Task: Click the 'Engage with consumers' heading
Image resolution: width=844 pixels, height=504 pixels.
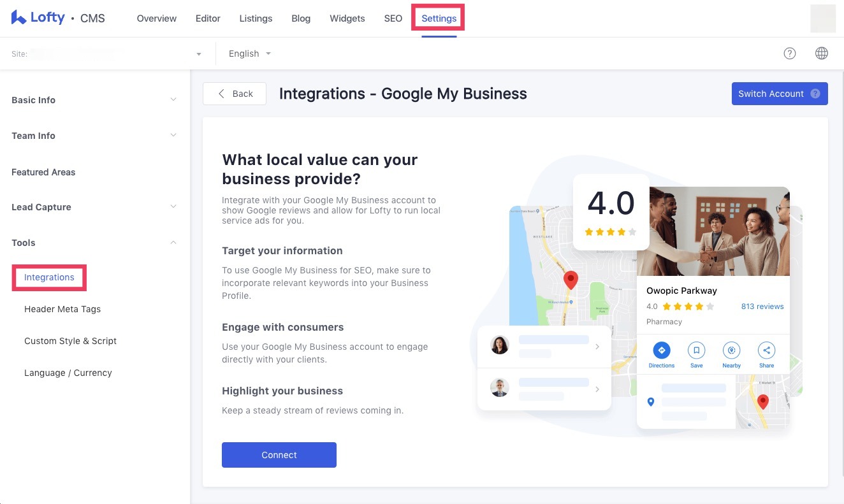Action: [x=283, y=327]
